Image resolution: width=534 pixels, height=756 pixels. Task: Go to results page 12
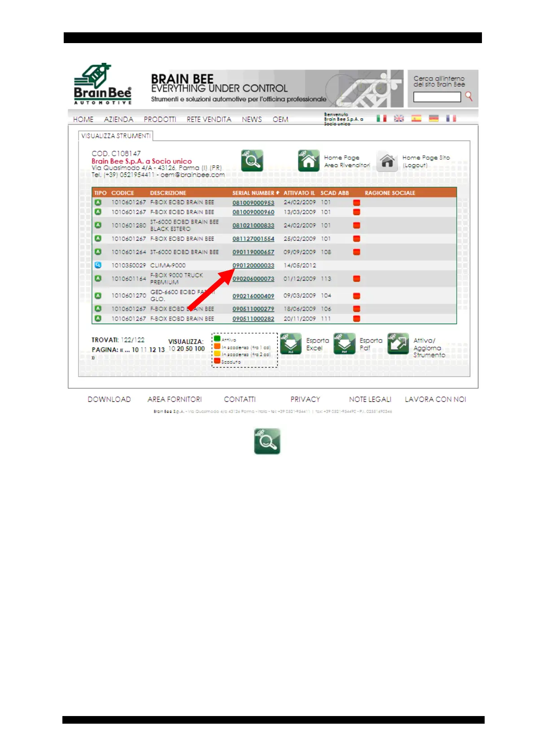tap(153, 349)
